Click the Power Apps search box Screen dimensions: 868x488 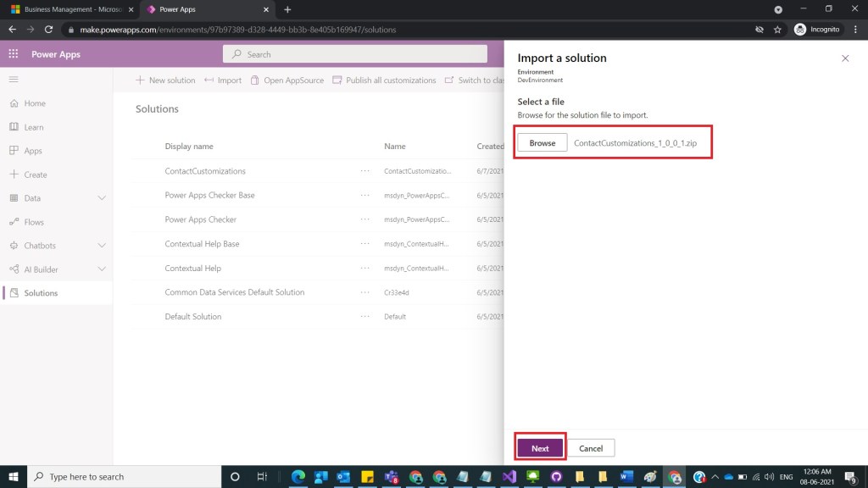point(356,54)
